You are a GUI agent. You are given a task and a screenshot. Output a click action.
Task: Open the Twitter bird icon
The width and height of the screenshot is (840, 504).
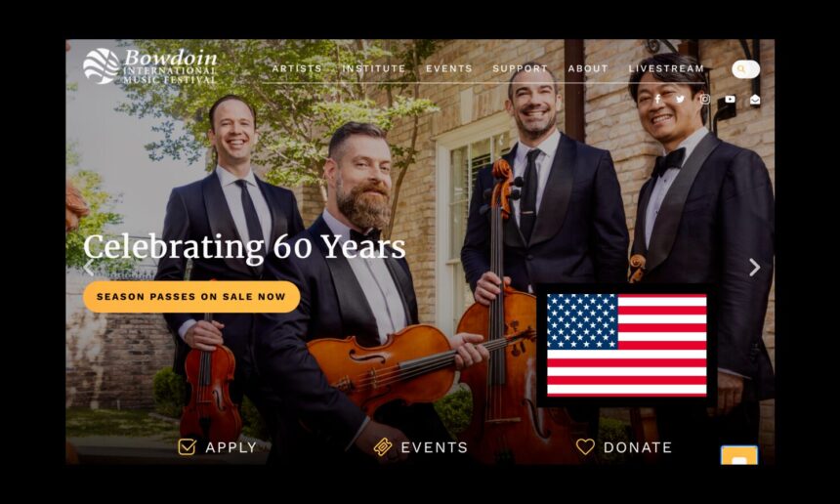coord(681,99)
